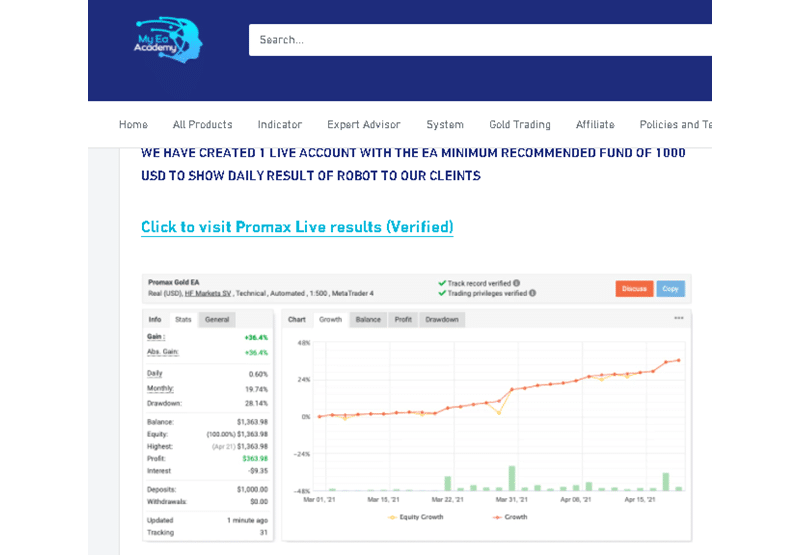Select the Drawdown chart tab

point(442,320)
